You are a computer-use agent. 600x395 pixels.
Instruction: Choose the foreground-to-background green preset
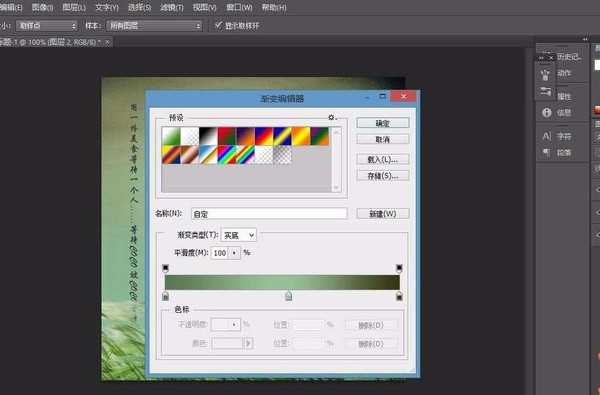171,136
